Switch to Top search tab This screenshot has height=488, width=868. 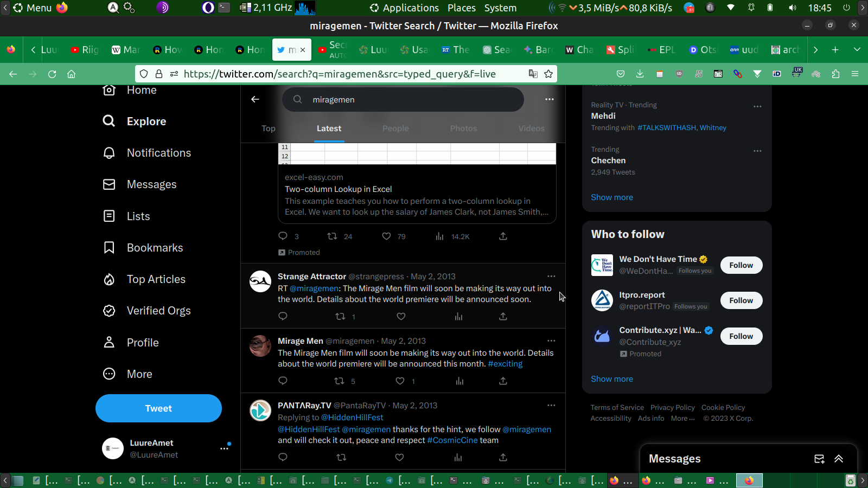[269, 129]
